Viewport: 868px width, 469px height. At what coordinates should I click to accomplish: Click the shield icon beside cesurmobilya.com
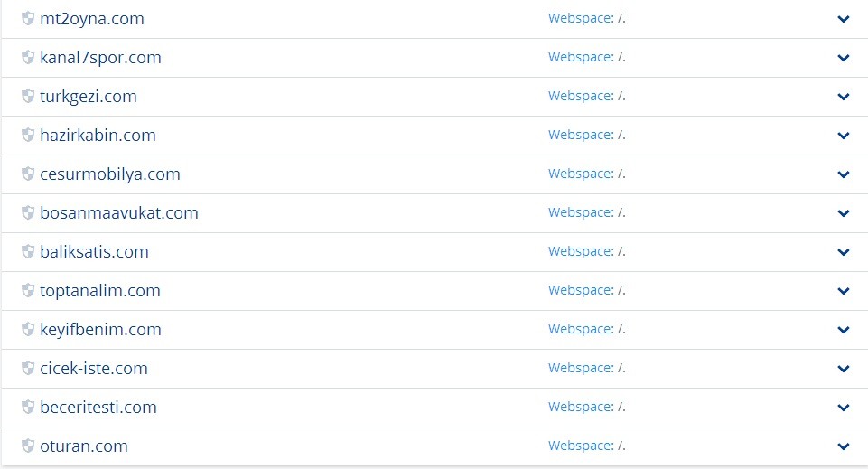click(28, 174)
